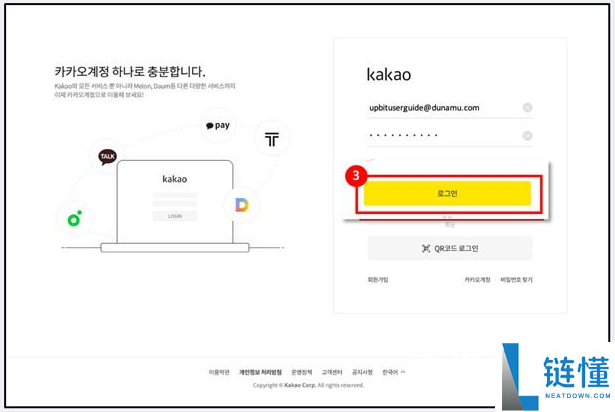
Task: Click the KakaoTalk TALK bubble icon
Action: tap(107, 157)
